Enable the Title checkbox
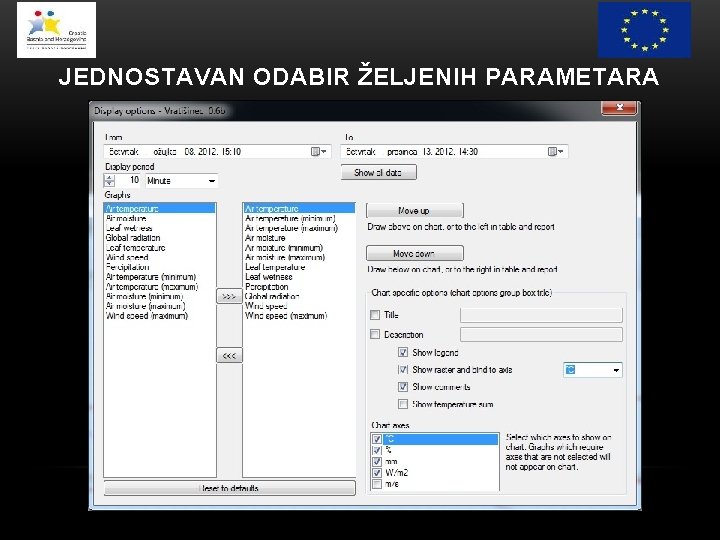This screenshot has width=720, height=540. click(x=375, y=315)
